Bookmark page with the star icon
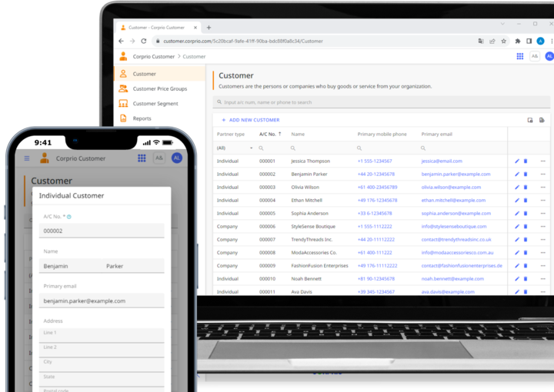The image size is (554, 392). (503, 42)
